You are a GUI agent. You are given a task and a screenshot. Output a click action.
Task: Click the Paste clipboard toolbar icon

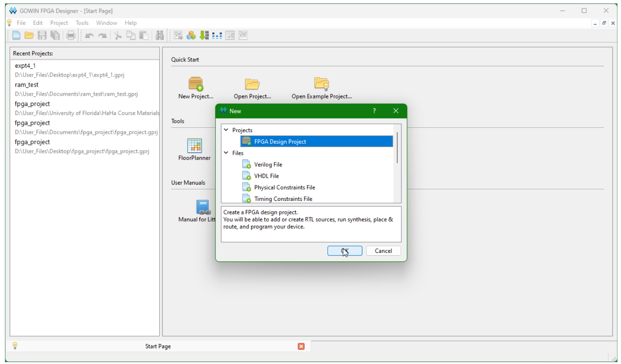[144, 35]
